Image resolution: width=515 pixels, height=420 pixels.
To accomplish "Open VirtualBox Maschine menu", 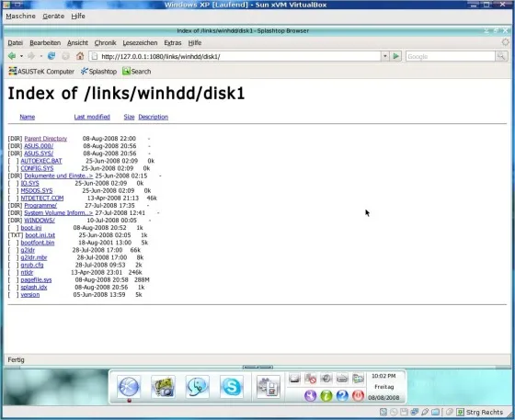I will [x=20, y=16].
